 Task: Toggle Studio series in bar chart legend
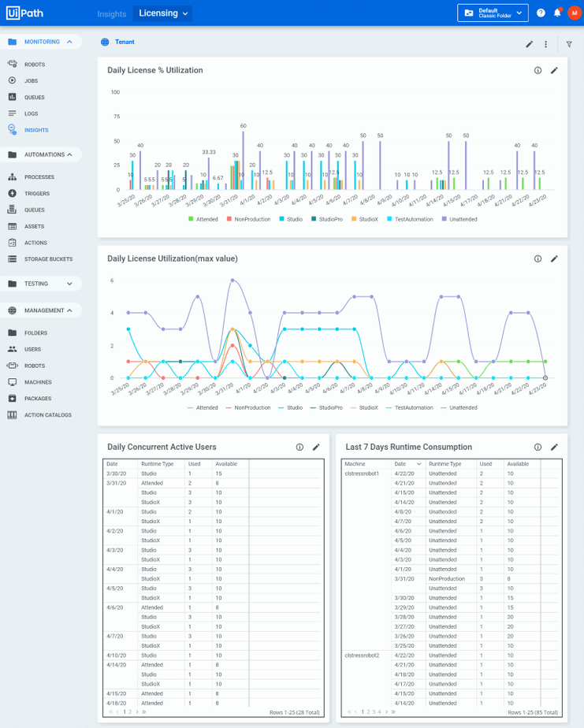click(291, 219)
